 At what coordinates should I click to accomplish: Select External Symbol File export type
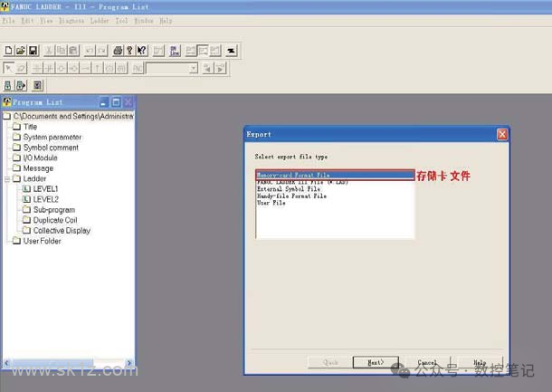tap(335, 189)
